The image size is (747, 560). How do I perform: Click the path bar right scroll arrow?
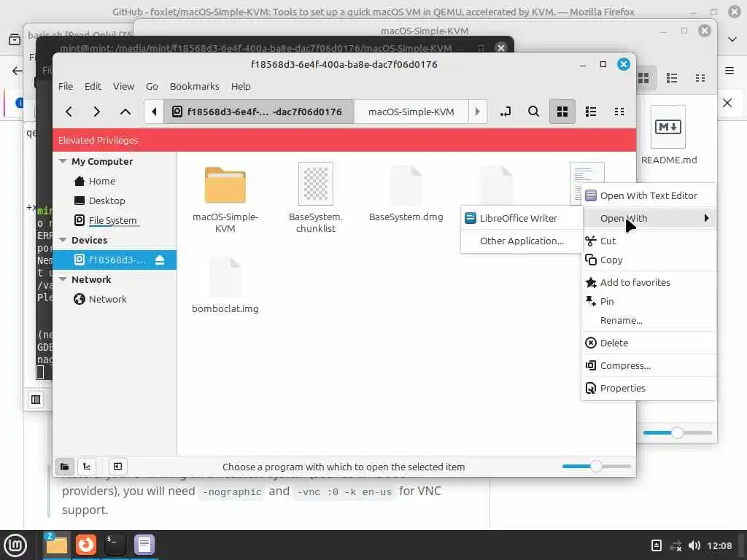pos(477,112)
